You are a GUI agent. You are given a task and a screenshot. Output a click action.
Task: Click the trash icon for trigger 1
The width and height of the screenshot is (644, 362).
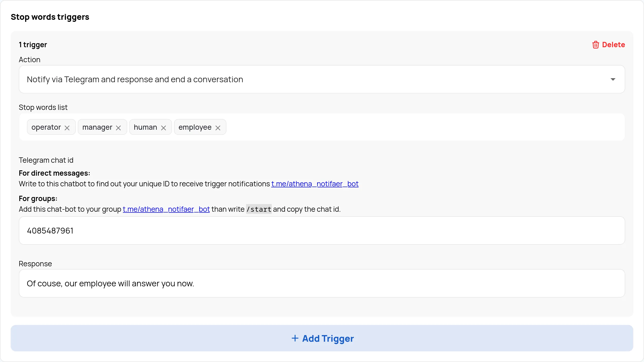(x=595, y=45)
